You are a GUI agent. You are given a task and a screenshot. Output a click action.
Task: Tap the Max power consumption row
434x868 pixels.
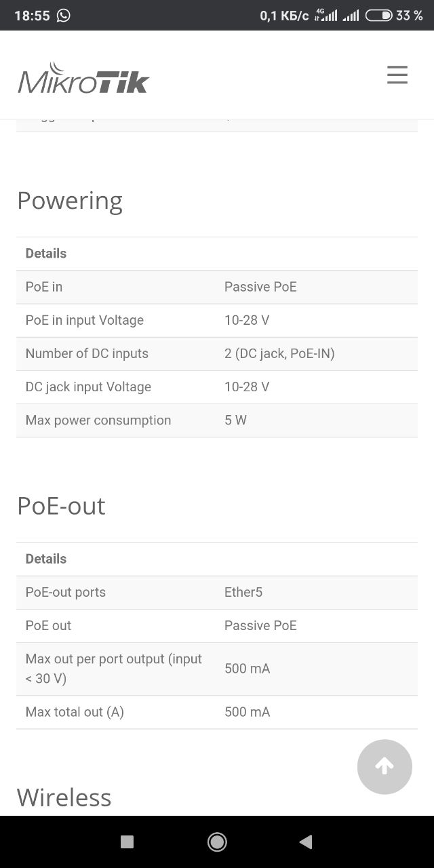(x=217, y=420)
